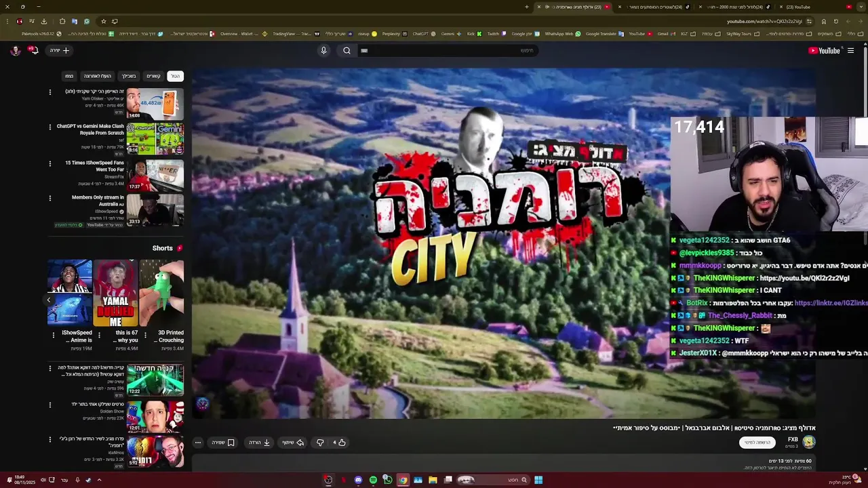Open the 3D Printed Crouching short

pyautogui.click(x=161, y=293)
